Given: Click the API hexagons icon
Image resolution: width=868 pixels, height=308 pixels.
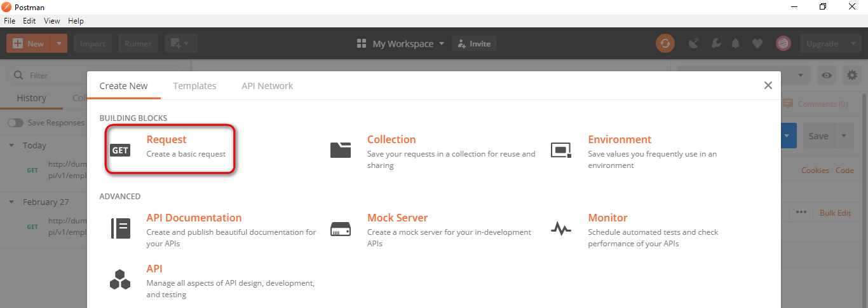Looking at the screenshot, I should click(x=120, y=279).
